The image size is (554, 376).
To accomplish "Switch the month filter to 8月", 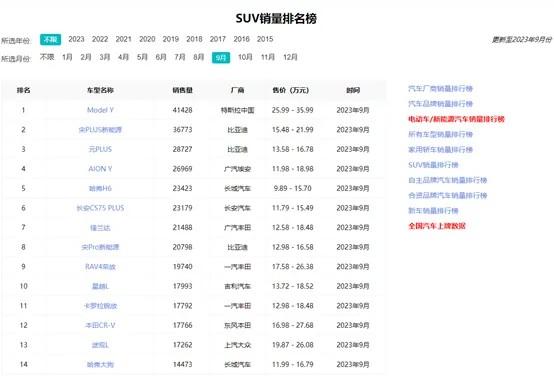I will coord(199,57).
